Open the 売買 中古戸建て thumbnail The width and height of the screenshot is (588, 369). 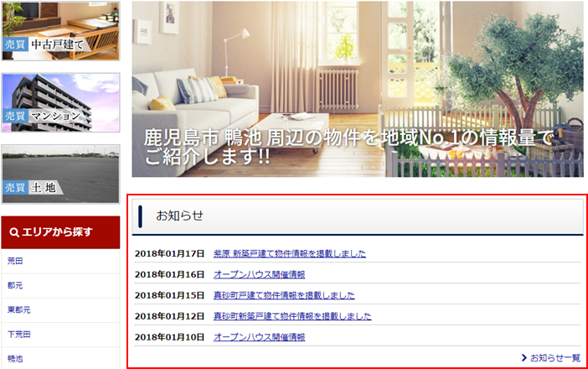coord(60,31)
